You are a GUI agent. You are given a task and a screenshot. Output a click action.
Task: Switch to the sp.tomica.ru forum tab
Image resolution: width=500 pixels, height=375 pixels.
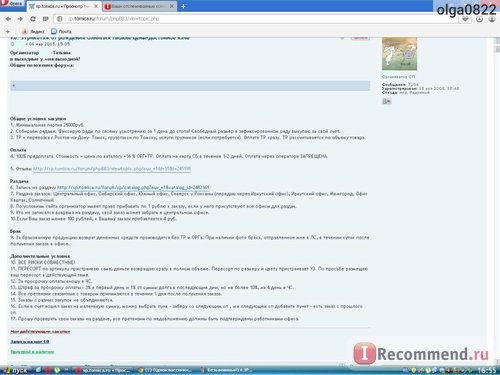pyautogui.click(x=64, y=6)
